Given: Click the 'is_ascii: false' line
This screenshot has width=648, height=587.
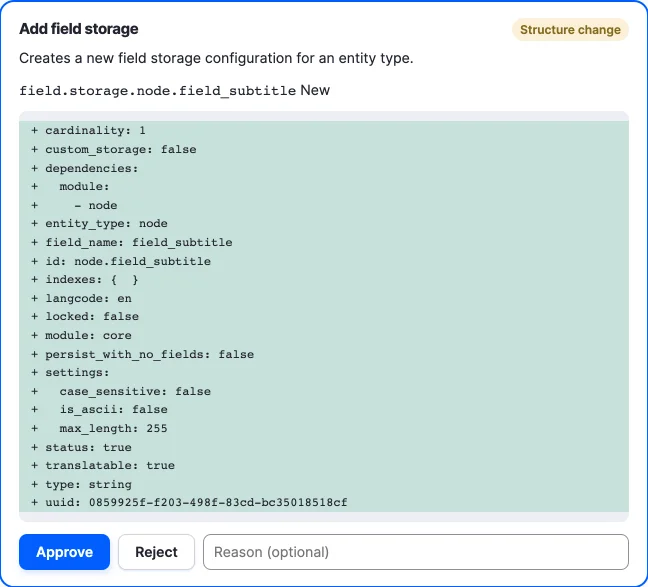Looking at the screenshot, I should click(x=324, y=410).
